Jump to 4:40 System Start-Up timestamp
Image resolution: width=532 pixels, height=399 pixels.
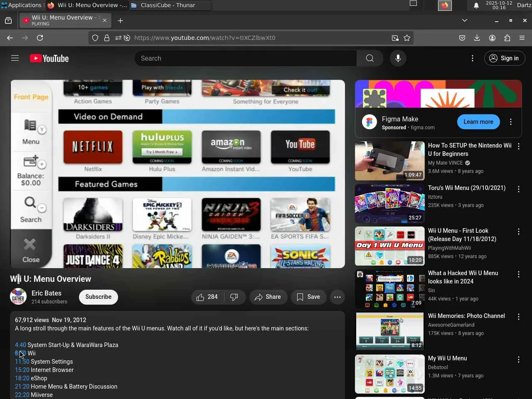(20, 345)
